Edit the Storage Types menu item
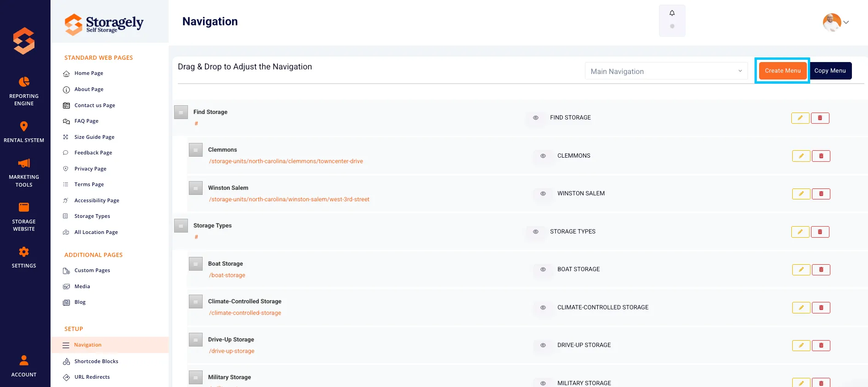 coord(800,232)
